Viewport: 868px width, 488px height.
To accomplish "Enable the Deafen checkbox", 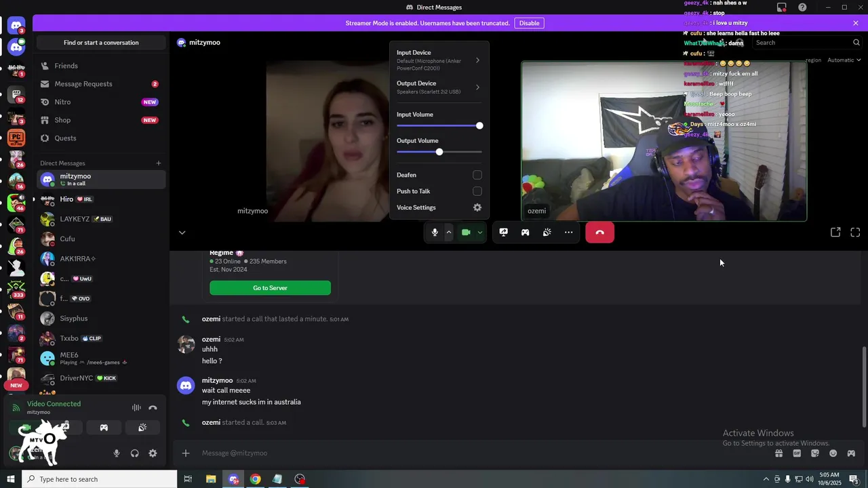I will click(477, 175).
